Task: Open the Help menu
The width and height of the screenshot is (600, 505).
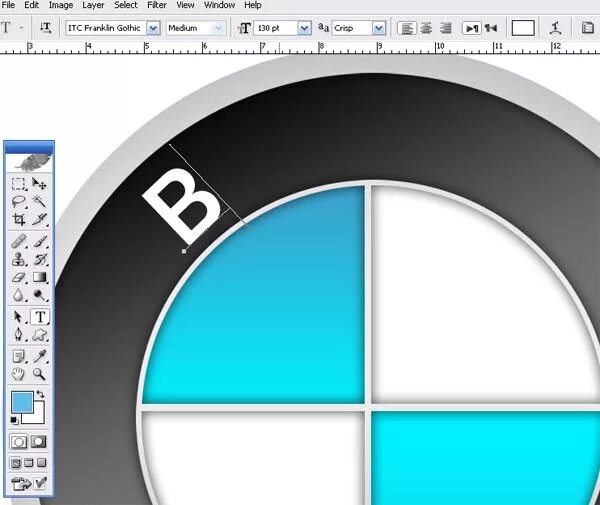Action: [x=253, y=5]
